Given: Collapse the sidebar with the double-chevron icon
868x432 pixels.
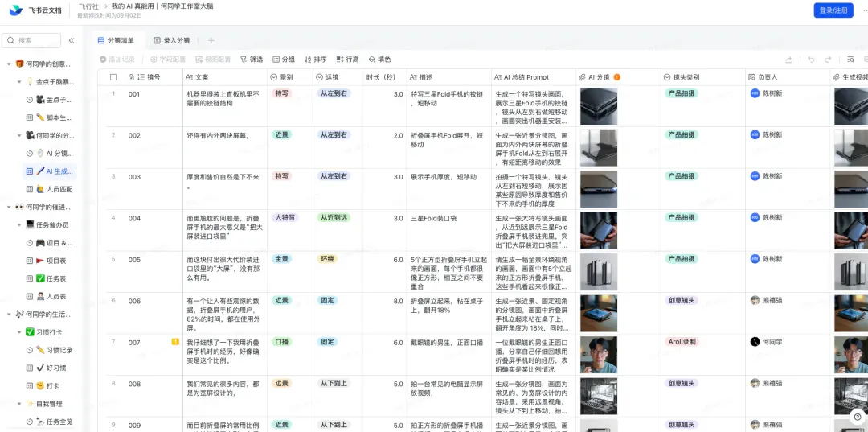Looking at the screenshot, I should click(x=72, y=40).
